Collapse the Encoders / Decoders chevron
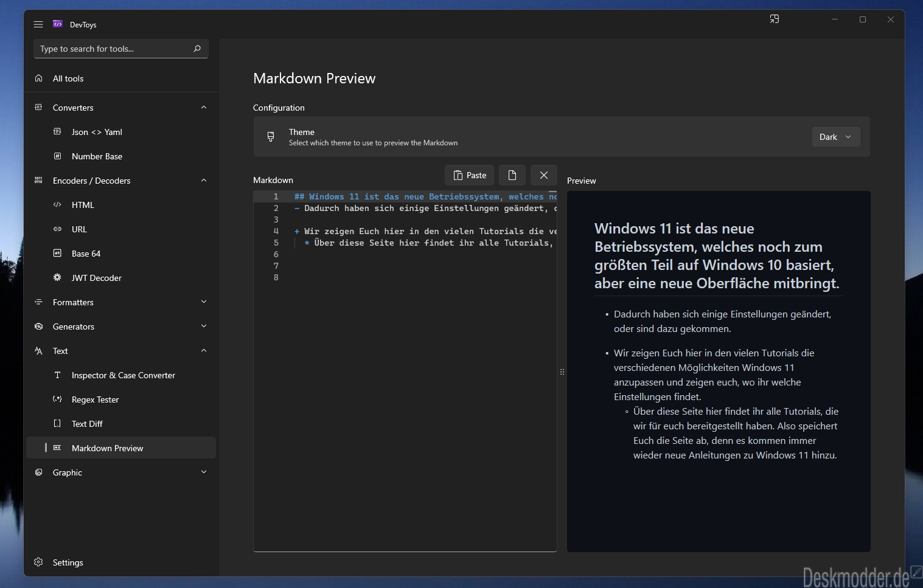Screen dimensions: 923x588 point(204,181)
